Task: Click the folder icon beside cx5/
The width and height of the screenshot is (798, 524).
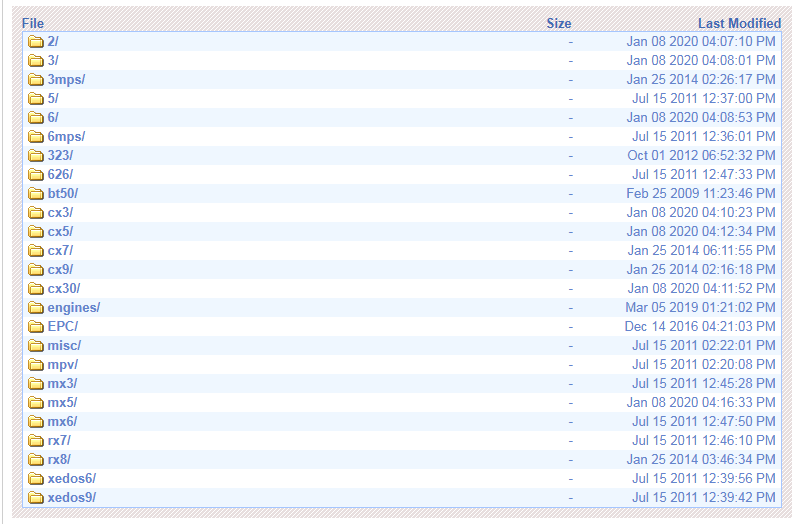Action: [x=36, y=232]
